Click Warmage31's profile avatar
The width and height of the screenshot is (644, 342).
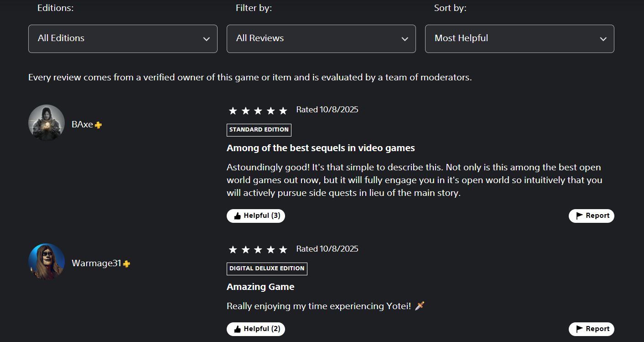[47, 262]
